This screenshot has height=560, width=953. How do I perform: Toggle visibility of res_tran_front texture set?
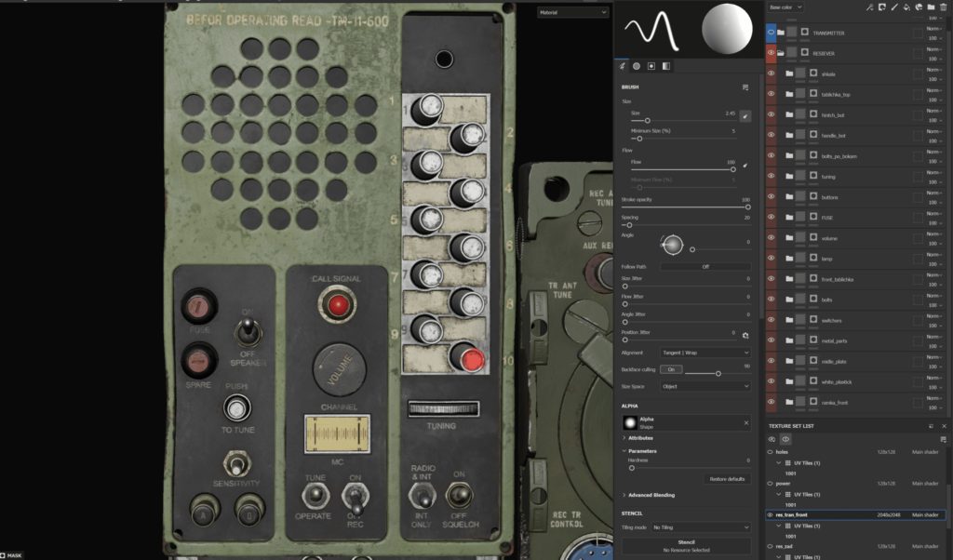point(770,514)
